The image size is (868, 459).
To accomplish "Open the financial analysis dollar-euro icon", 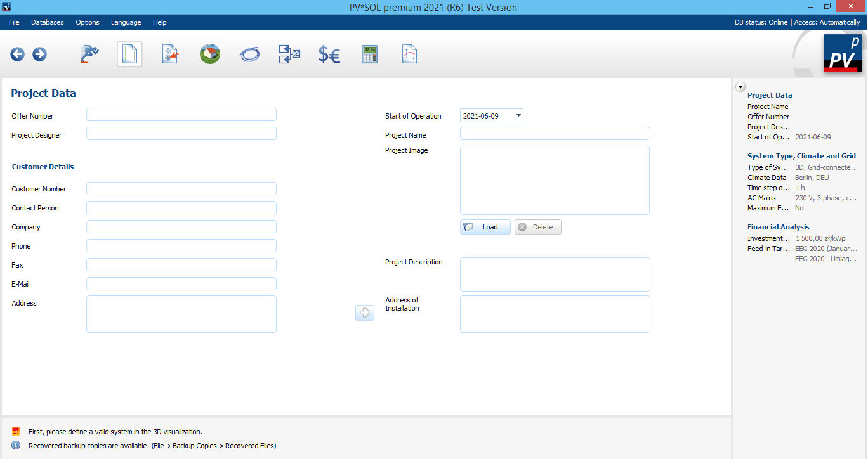I will click(329, 55).
